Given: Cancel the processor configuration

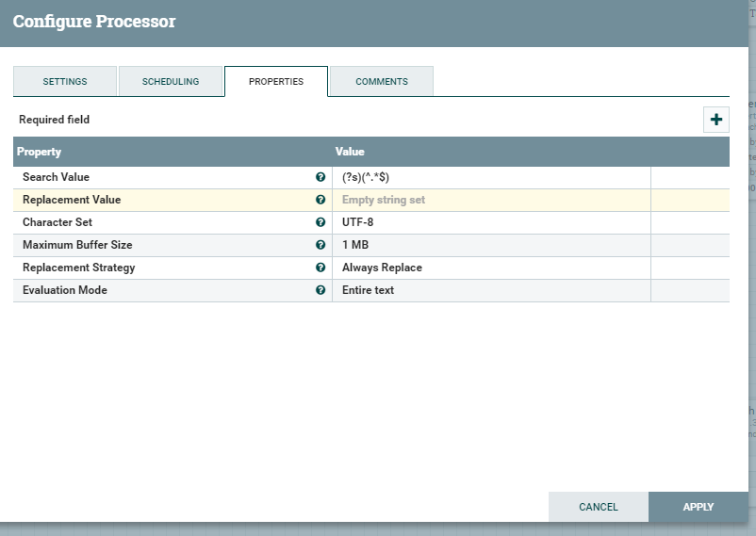Looking at the screenshot, I should [x=598, y=507].
